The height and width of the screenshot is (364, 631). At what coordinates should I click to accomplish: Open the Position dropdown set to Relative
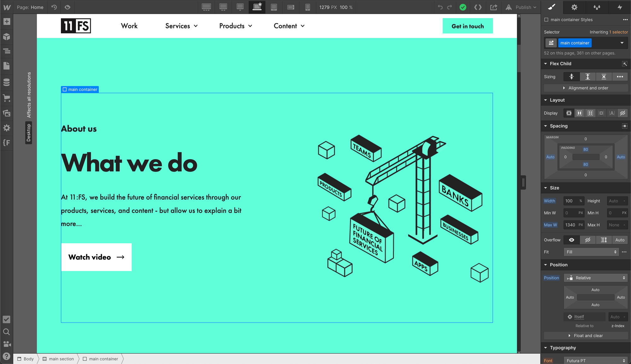coord(596,278)
